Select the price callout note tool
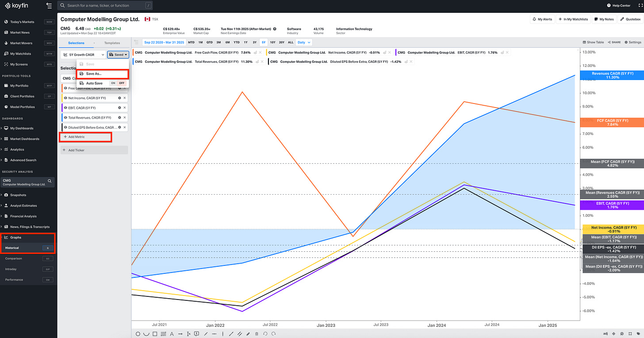The height and width of the screenshot is (338, 644). 197,334
